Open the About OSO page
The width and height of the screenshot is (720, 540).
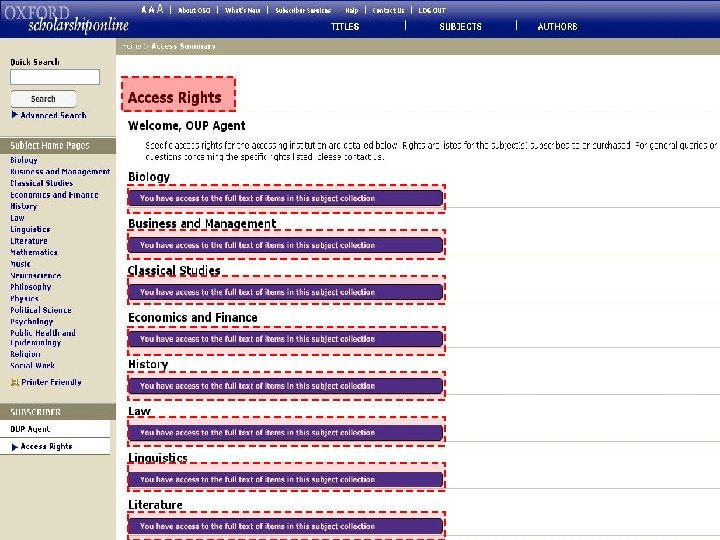(194, 10)
